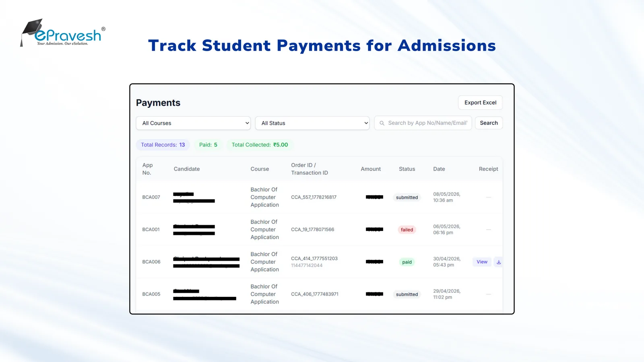Viewport: 644px width, 362px height.
Task: Select application number BCA001
Action: point(151,230)
